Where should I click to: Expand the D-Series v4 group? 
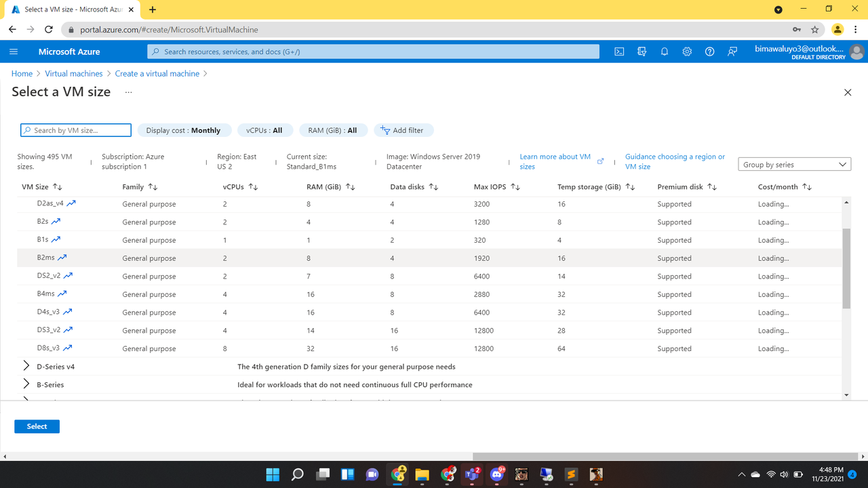tap(26, 366)
